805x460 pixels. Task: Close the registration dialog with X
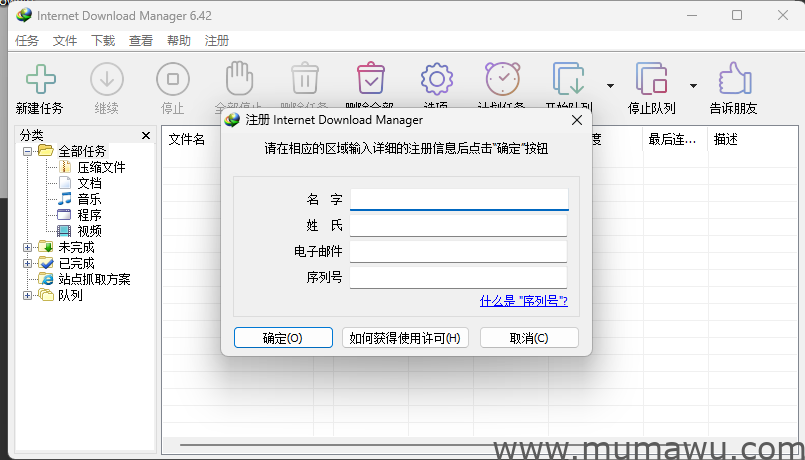(x=577, y=120)
